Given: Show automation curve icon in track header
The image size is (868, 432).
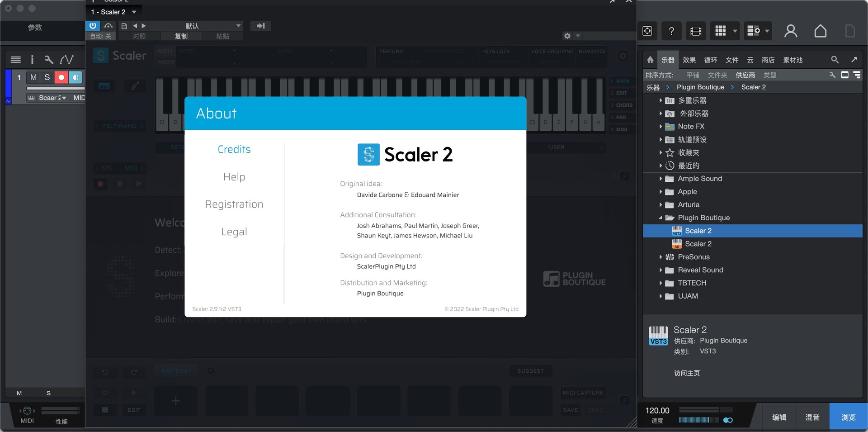Looking at the screenshot, I should click(x=66, y=60).
